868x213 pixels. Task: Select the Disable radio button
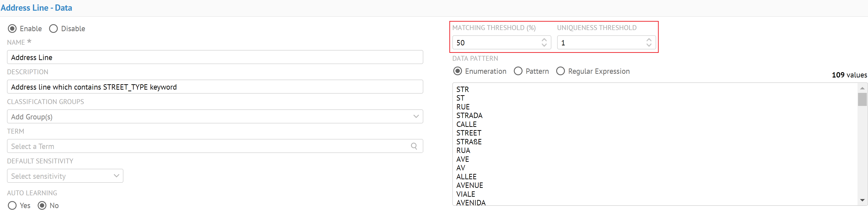[x=54, y=29]
